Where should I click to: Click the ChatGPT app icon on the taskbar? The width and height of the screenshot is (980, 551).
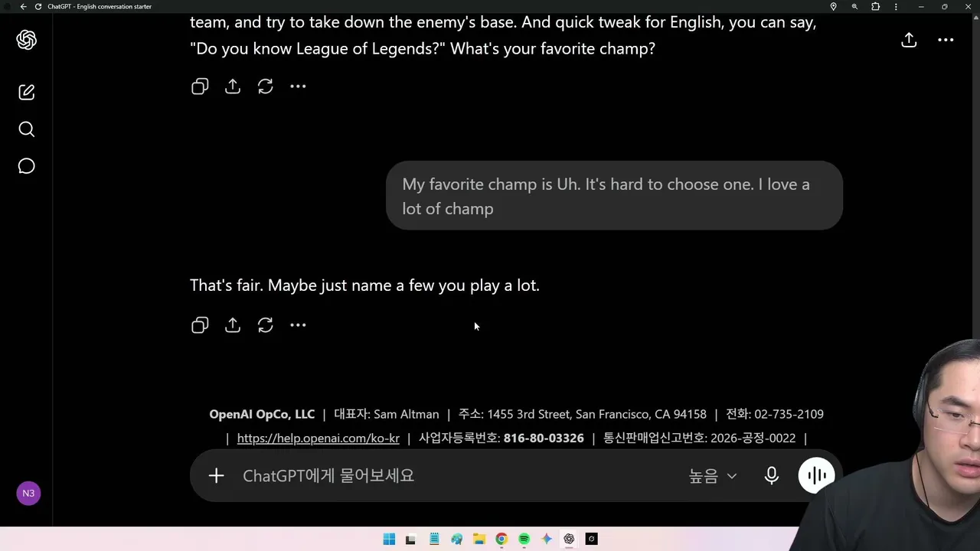coord(569,539)
